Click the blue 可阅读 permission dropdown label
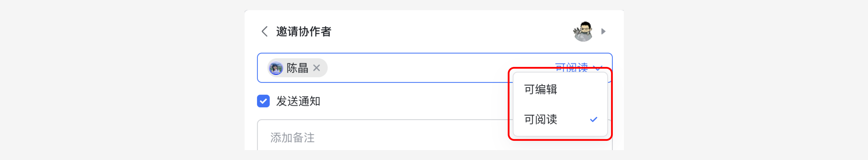Screen dimensions: 868x160 click(571, 67)
